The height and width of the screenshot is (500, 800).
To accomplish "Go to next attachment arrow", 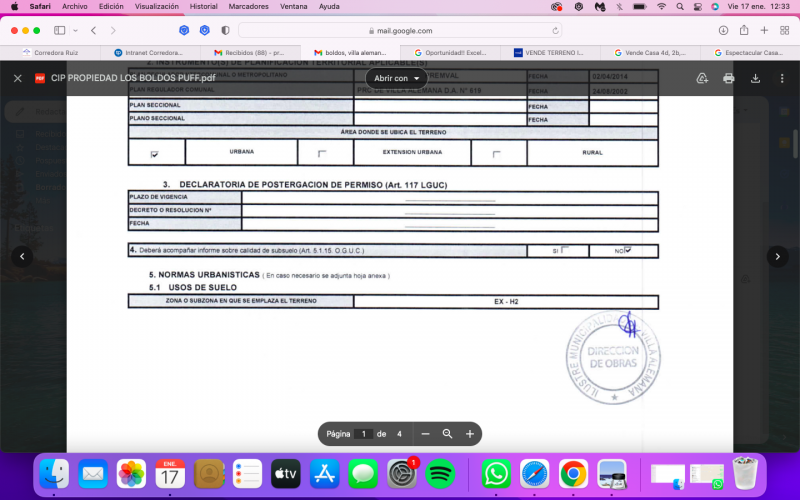I will click(x=778, y=257).
